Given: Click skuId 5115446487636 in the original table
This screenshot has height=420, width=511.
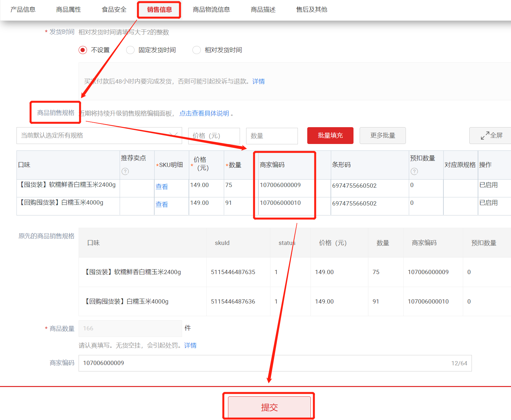Looking at the screenshot, I should tap(233, 302).
